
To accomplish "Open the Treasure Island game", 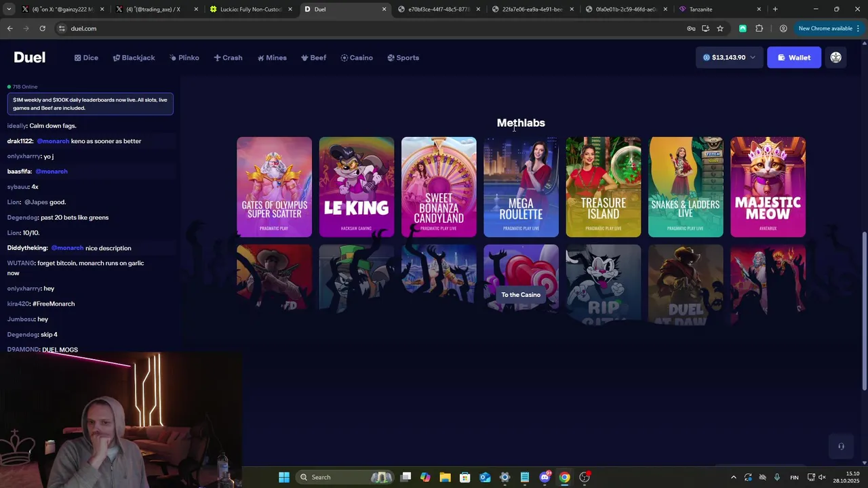I will (x=603, y=187).
